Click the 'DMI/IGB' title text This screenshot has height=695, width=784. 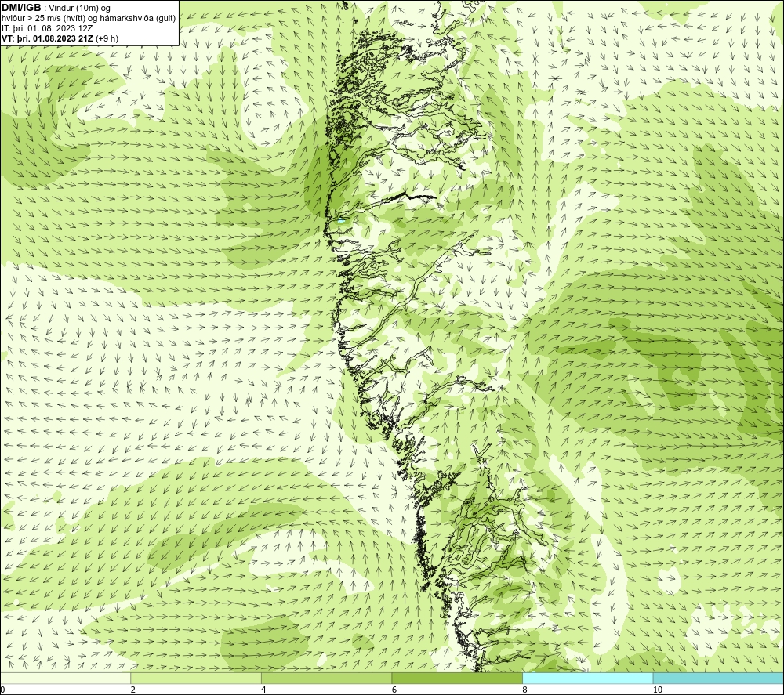click(21, 8)
